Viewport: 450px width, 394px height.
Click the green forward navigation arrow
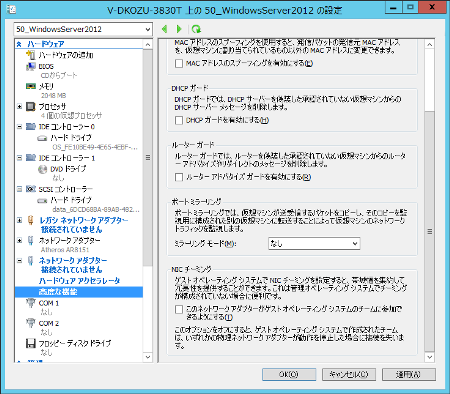tap(179, 29)
